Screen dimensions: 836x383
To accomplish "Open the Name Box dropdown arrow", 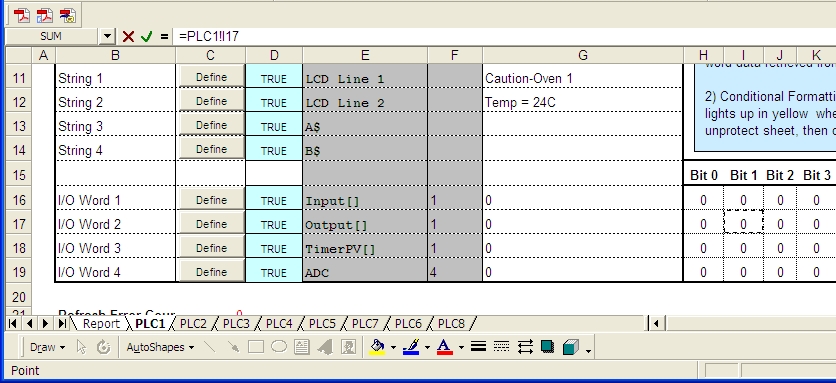I will tap(107, 36).
